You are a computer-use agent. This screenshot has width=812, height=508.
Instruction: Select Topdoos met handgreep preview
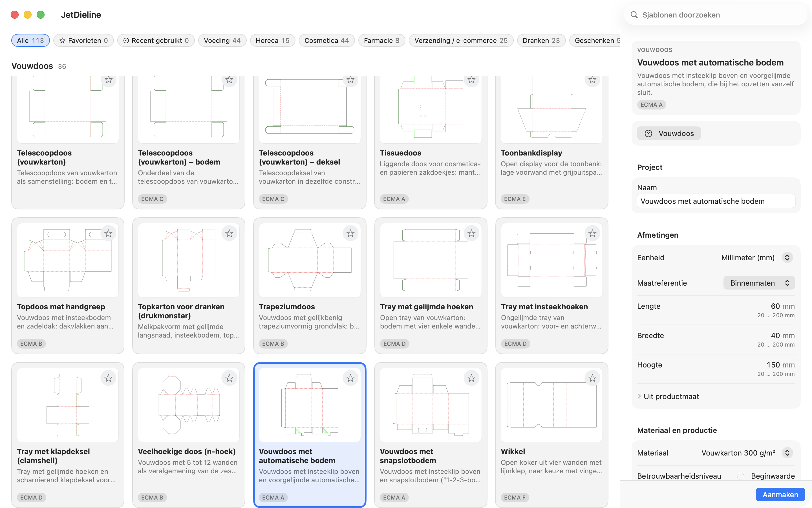click(x=68, y=260)
